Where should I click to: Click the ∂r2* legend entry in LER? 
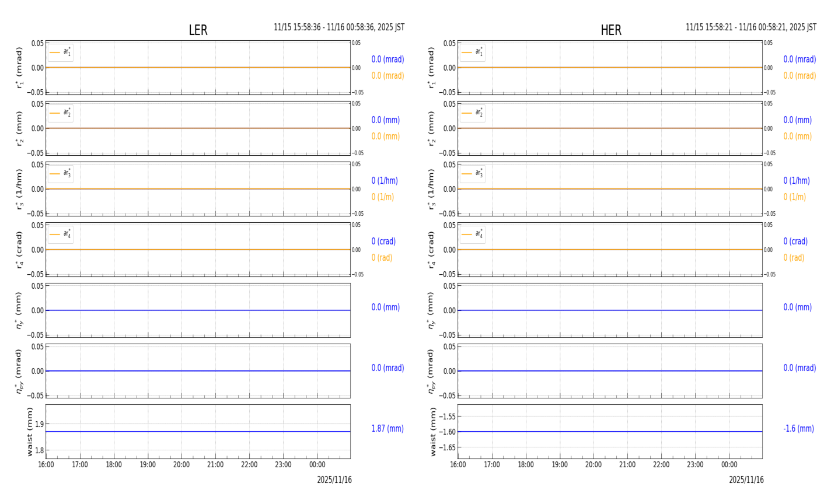[61, 113]
